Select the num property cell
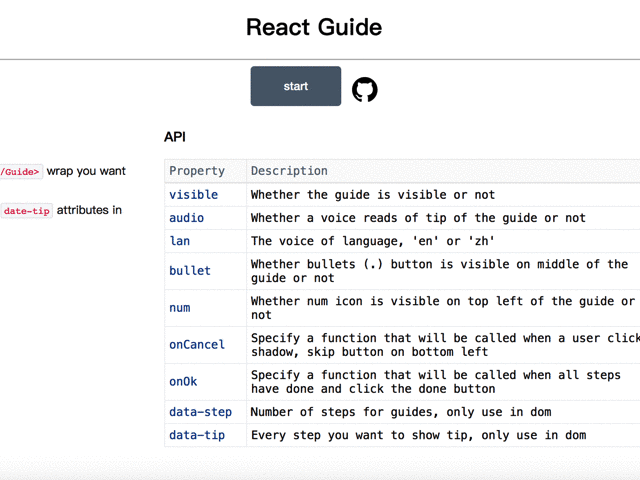This screenshot has height=480, width=640. click(180, 308)
